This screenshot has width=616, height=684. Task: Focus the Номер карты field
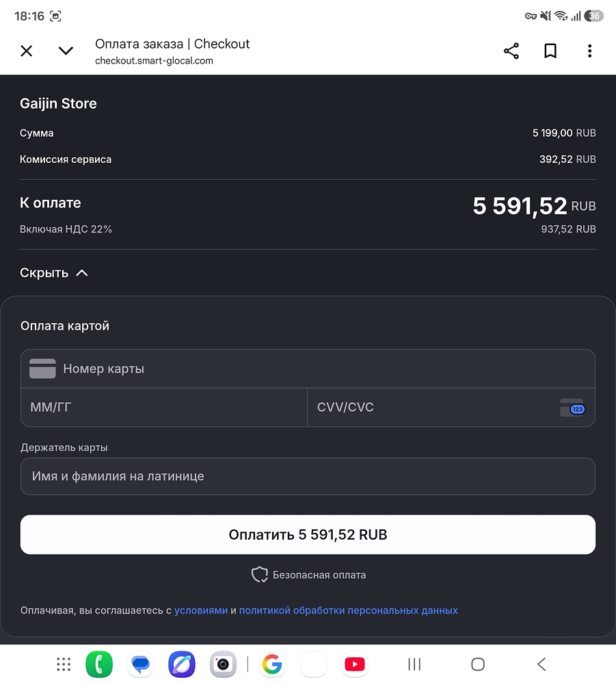(x=308, y=369)
